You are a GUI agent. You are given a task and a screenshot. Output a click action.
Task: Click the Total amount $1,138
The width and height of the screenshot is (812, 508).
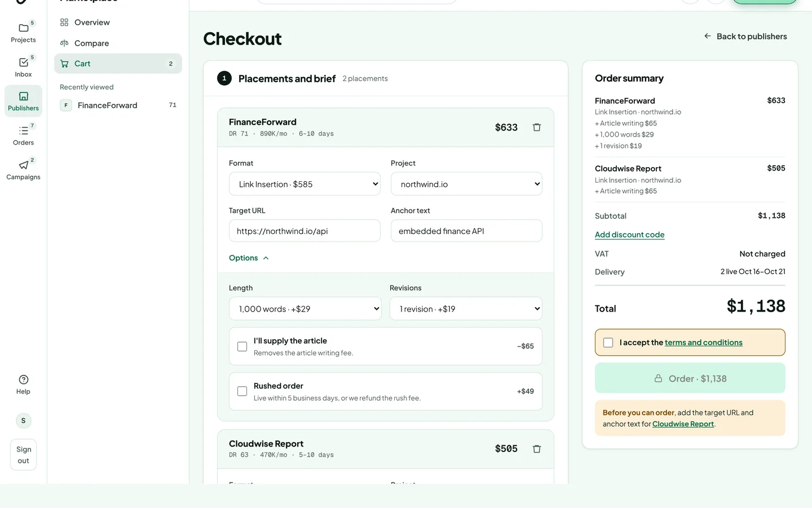(756, 306)
